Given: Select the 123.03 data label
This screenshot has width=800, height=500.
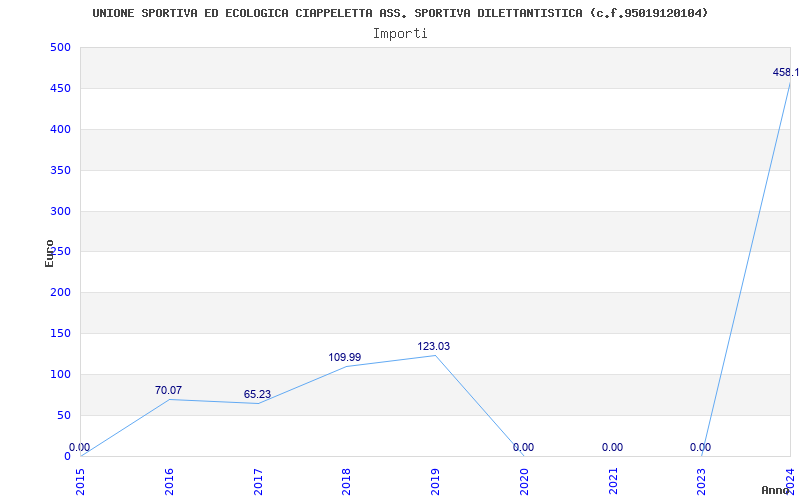Looking at the screenshot, I should [434, 346].
